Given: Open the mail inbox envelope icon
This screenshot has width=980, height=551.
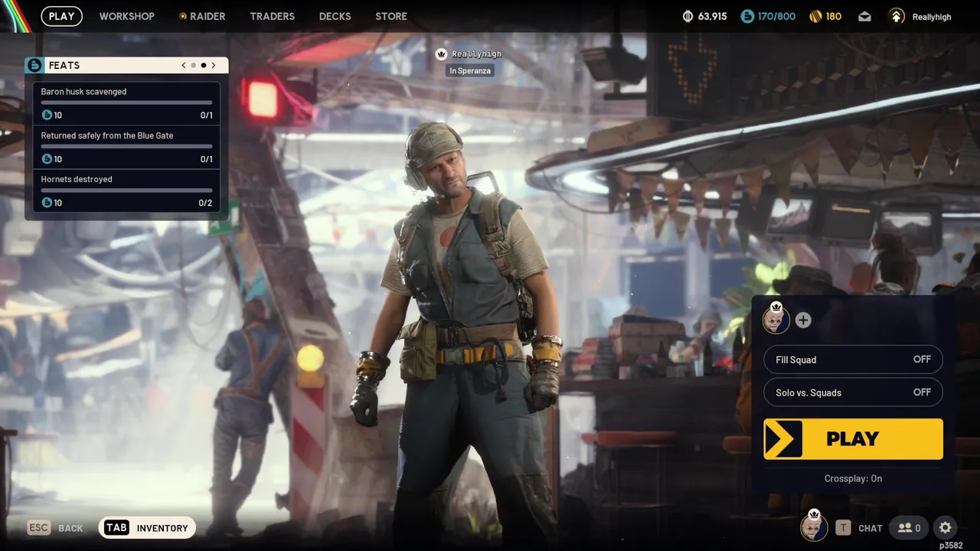Looking at the screenshot, I should 864,16.
